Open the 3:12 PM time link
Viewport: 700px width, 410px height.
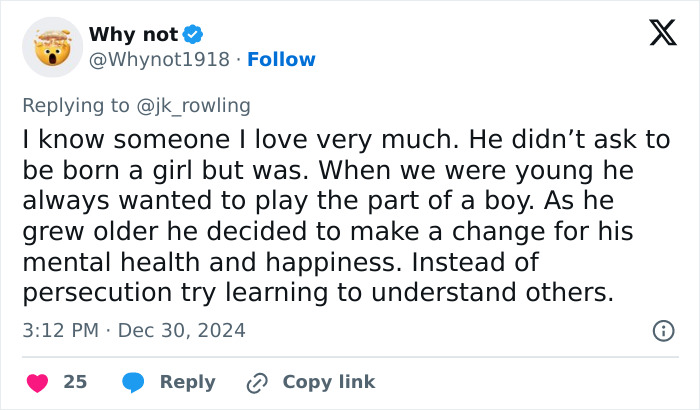point(58,330)
